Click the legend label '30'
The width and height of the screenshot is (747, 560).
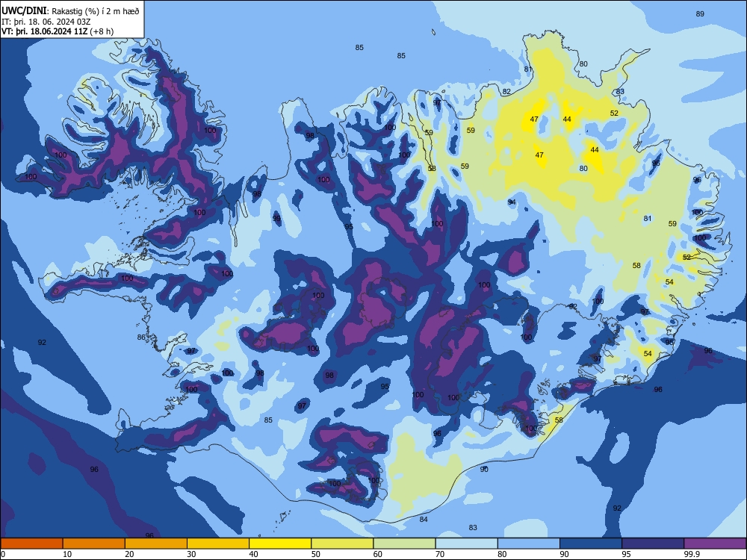pos(191,554)
